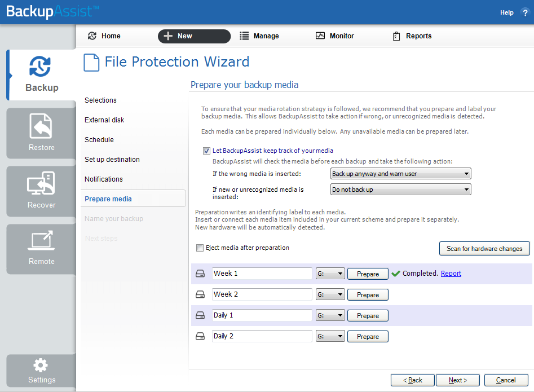The width and height of the screenshot is (534, 392).
Task: Go to the Set up destination step
Action: [112, 160]
